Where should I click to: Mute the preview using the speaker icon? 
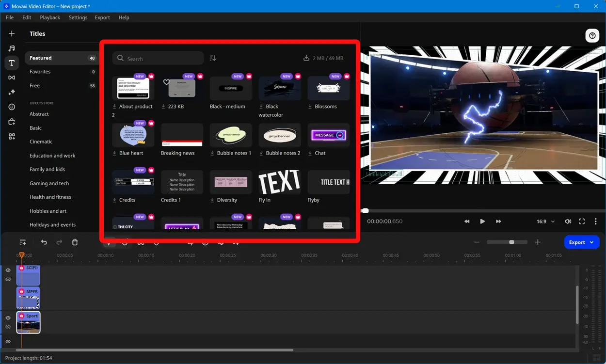568,221
